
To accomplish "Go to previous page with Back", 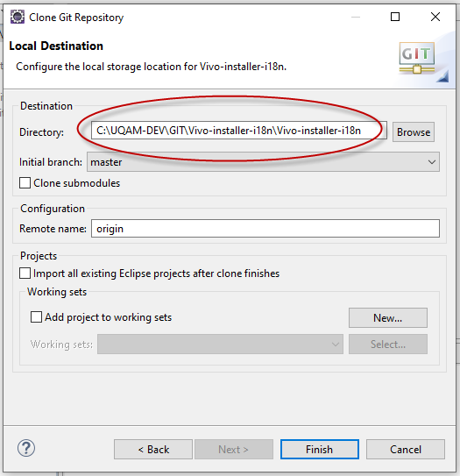I will pos(153,450).
